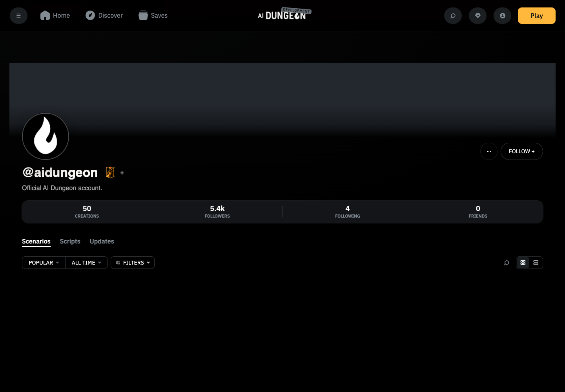Expand the Popular sort dropdown
Image resolution: width=565 pixels, height=392 pixels.
44,263
